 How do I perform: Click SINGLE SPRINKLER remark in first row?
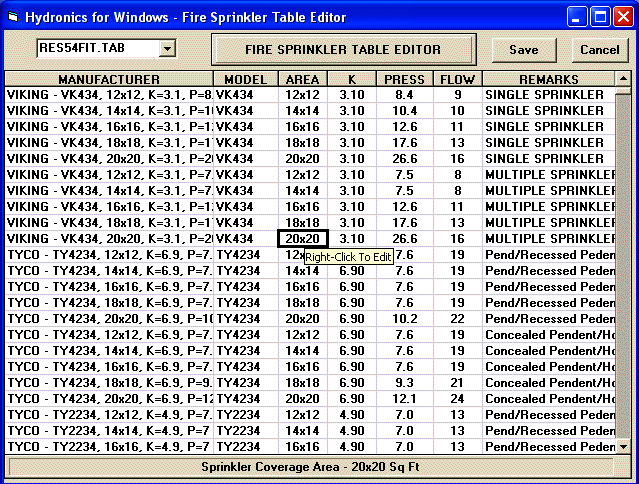(549, 95)
